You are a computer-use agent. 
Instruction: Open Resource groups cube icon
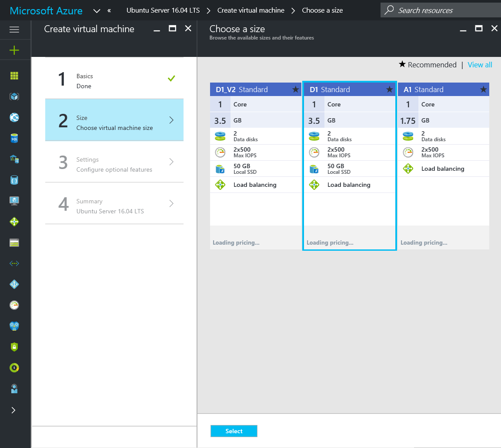[14, 96]
